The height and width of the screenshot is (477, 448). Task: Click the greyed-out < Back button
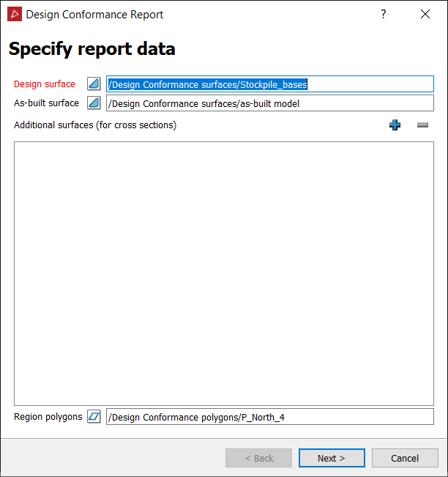point(258,458)
